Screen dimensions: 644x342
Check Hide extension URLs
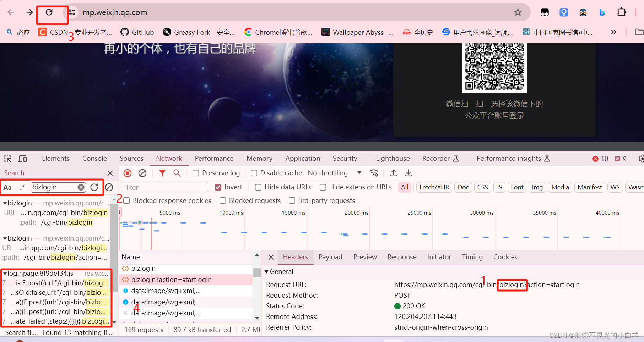pyautogui.click(x=323, y=187)
